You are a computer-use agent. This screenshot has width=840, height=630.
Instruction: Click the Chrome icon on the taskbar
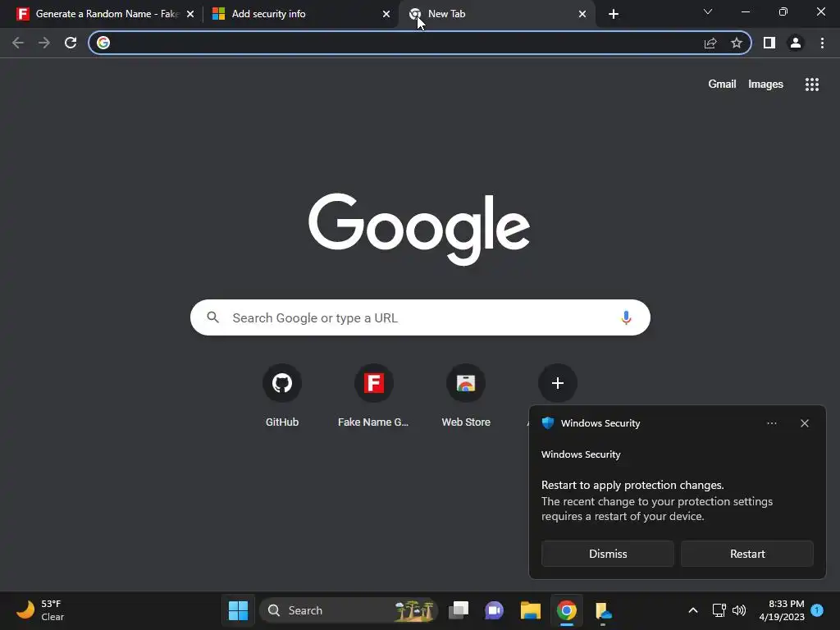pyautogui.click(x=566, y=610)
